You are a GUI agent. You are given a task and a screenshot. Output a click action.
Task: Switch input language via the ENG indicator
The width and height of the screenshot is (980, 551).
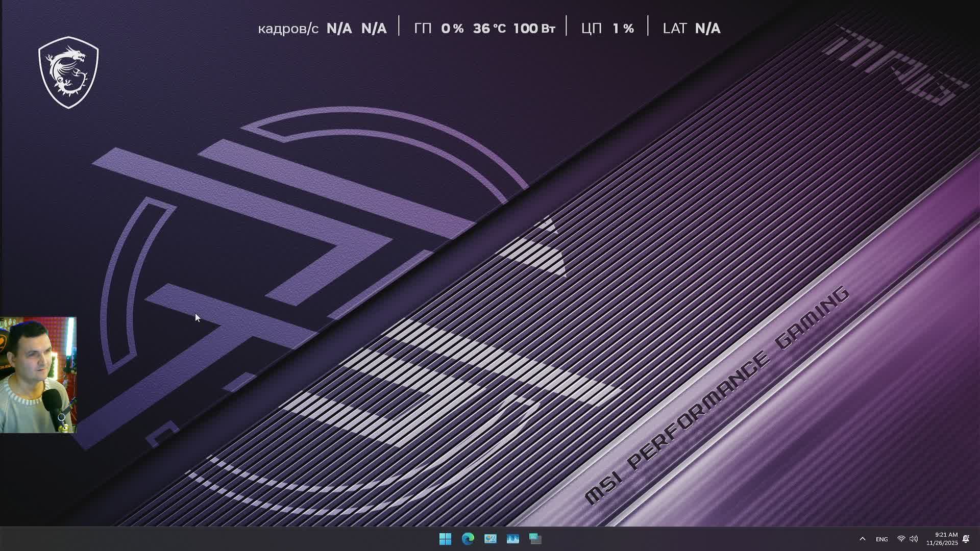point(881,539)
